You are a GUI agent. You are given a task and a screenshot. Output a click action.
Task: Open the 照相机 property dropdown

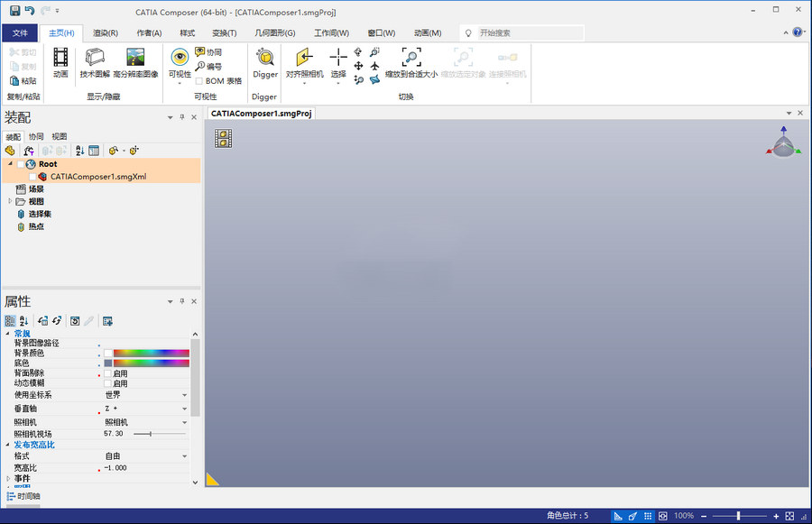click(x=184, y=422)
